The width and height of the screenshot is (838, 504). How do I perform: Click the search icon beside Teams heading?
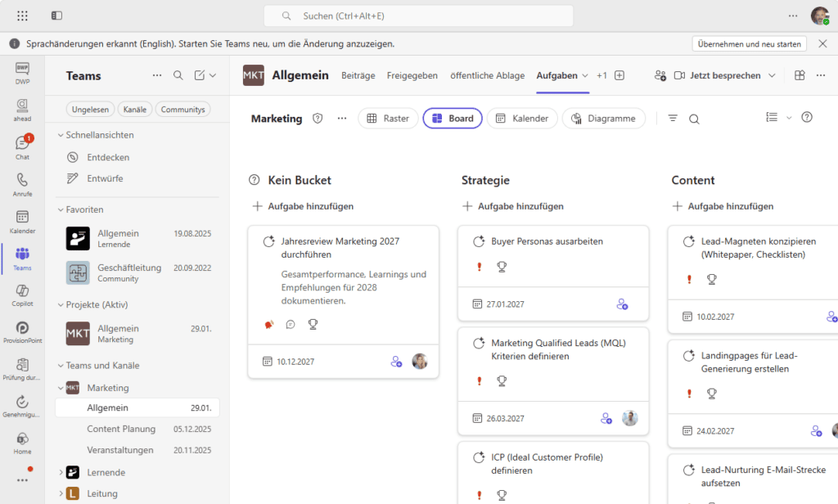click(178, 75)
